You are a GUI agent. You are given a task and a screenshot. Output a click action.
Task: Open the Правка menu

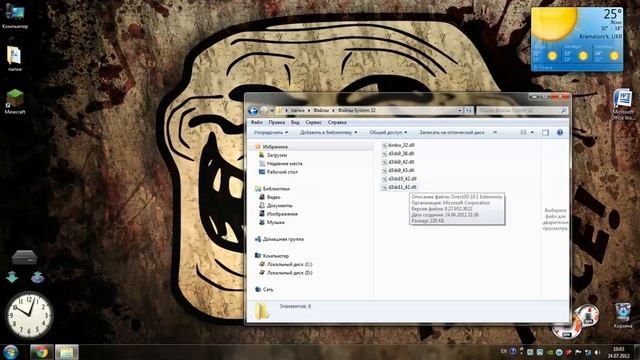click(276, 122)
